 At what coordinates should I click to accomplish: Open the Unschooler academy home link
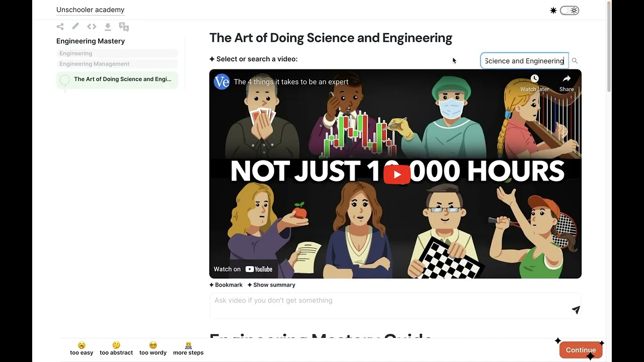click(91, 10)
